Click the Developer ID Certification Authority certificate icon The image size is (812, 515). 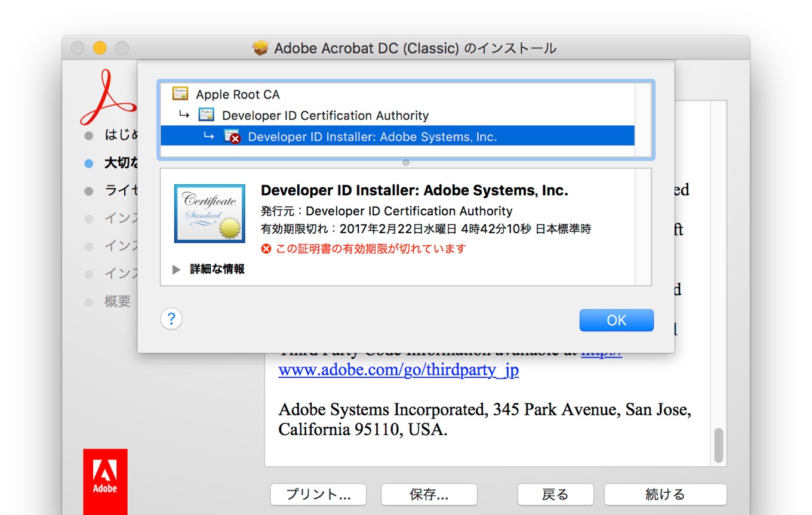pyautogui.click(x=206, y=115)
